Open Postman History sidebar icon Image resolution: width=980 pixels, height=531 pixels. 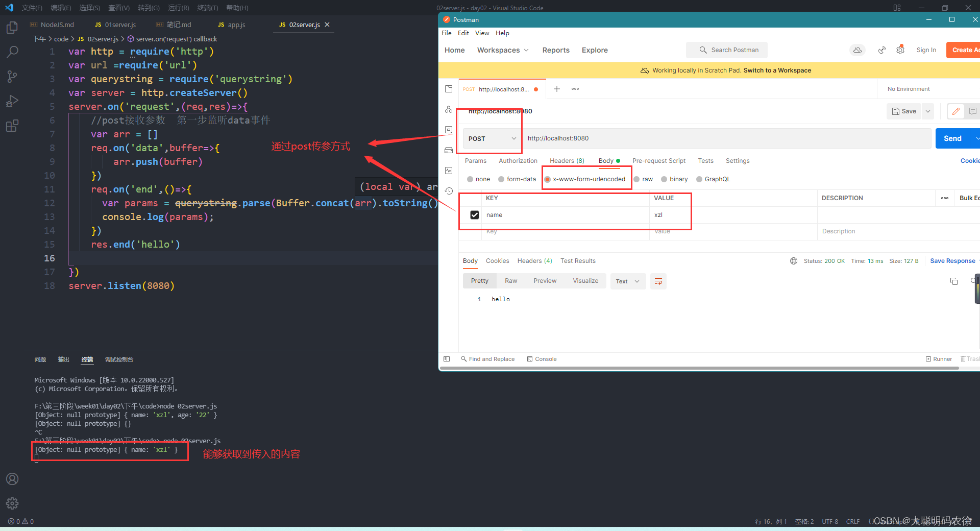click(449, 191)
